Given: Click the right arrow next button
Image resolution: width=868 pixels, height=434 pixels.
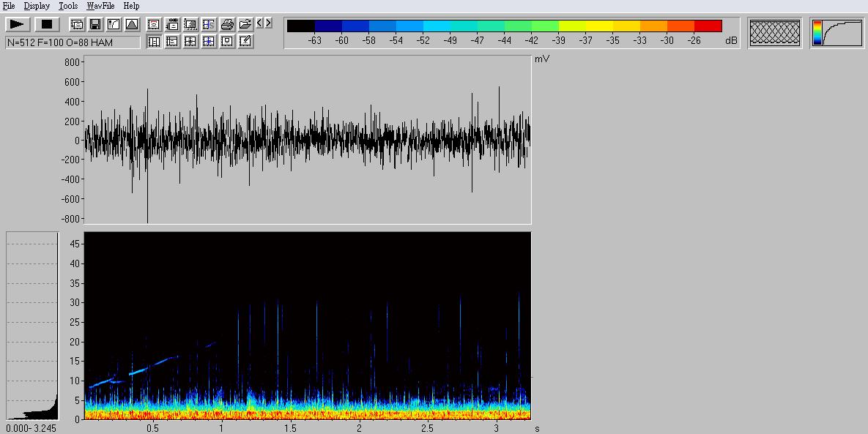Looking at the screenshot, I should click(269, 23).
